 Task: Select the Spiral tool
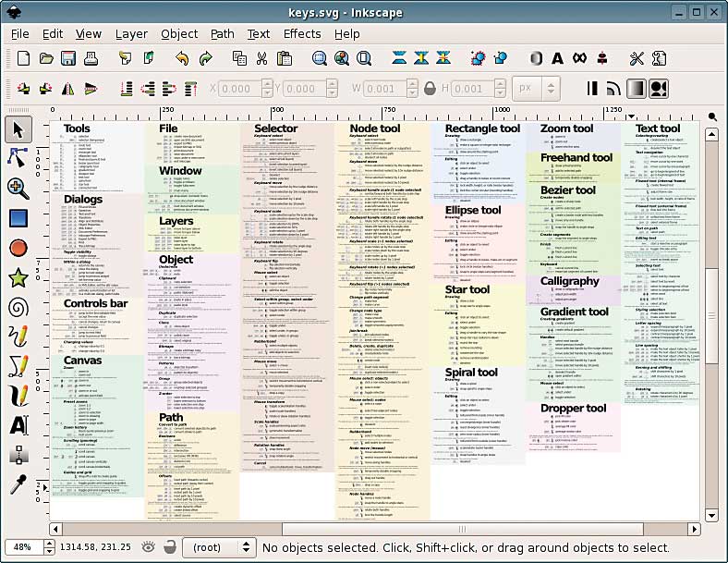tap(18, 307)
